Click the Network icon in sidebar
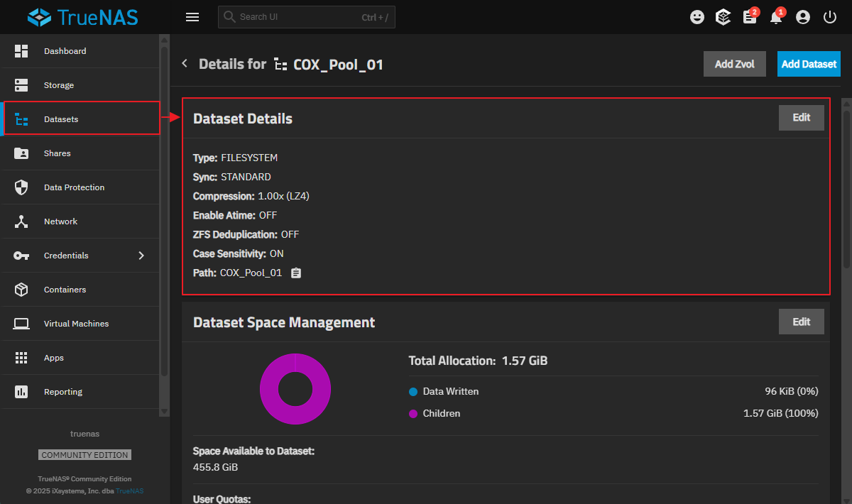Image resolution: width=852 pixels, height=504 pixels. coord(21,221)
